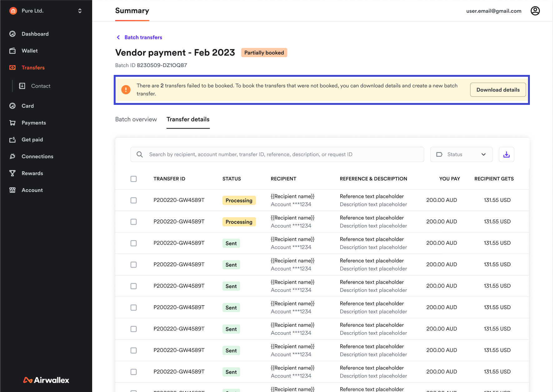Check the fifth Sent transfer row checkbox

134,329
